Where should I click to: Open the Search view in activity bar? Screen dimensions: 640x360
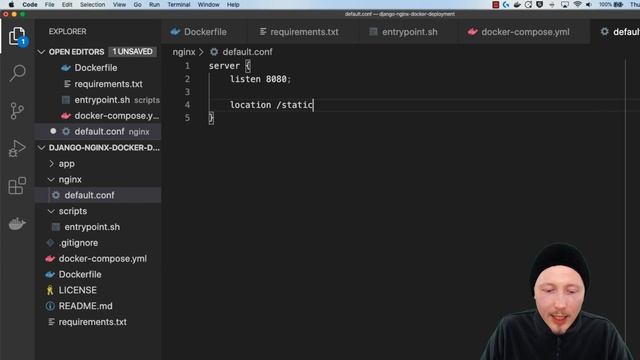point(17,73)
